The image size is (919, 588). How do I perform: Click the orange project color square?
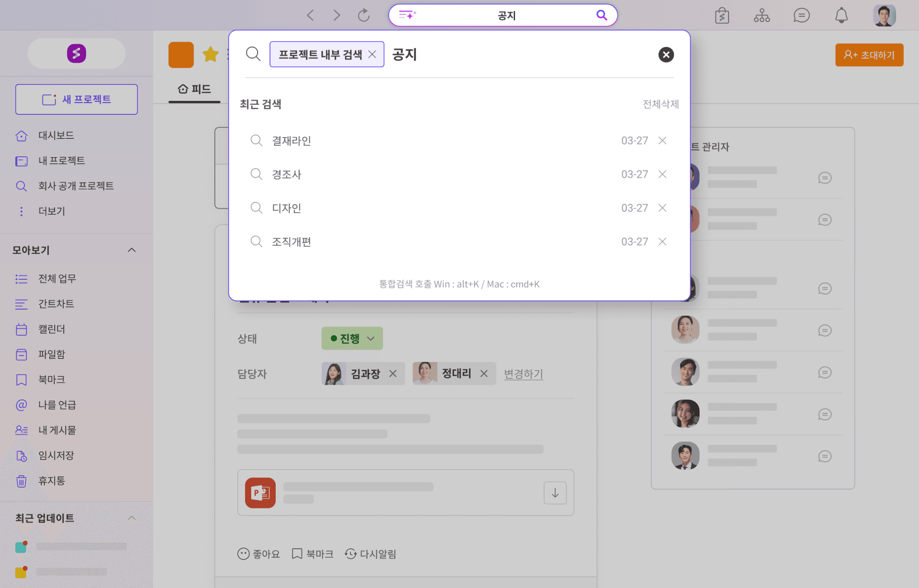(181, 55)
